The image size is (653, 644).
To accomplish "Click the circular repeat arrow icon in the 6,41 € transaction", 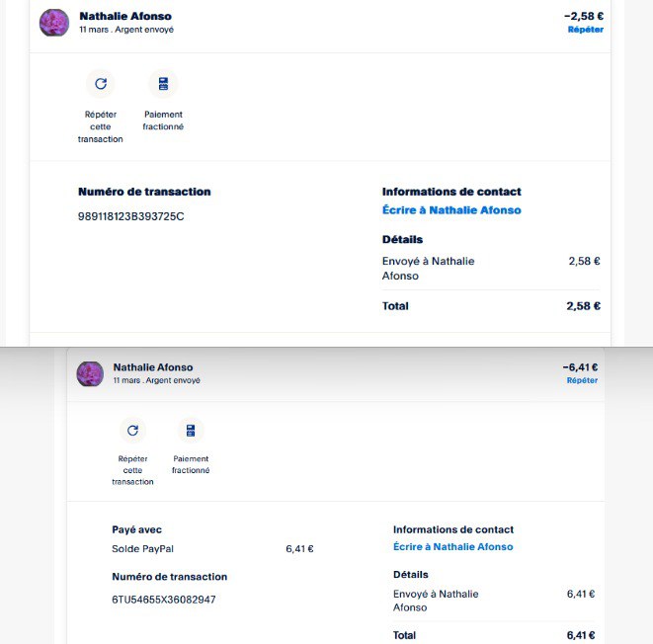I will [132, 430].
